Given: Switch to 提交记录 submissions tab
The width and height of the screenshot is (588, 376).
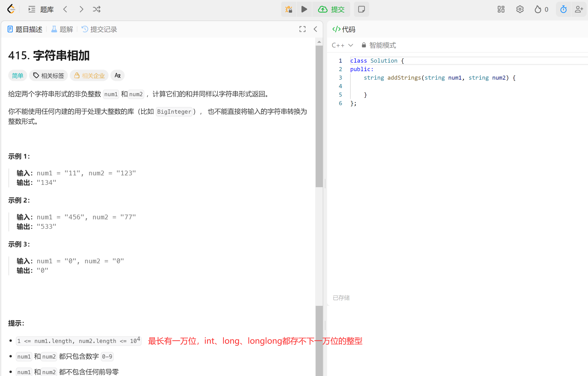Looking at the screenshot, I should 100,30.
